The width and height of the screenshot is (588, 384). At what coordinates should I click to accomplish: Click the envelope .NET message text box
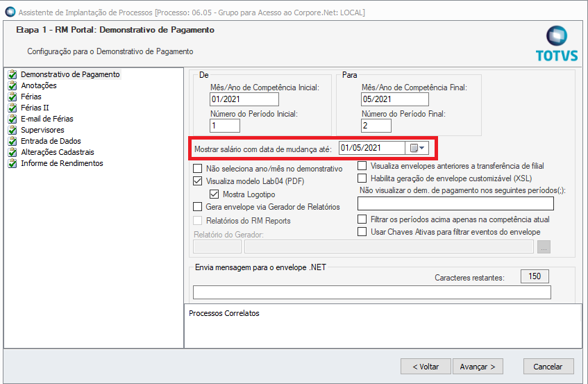[x=371, y=292]
